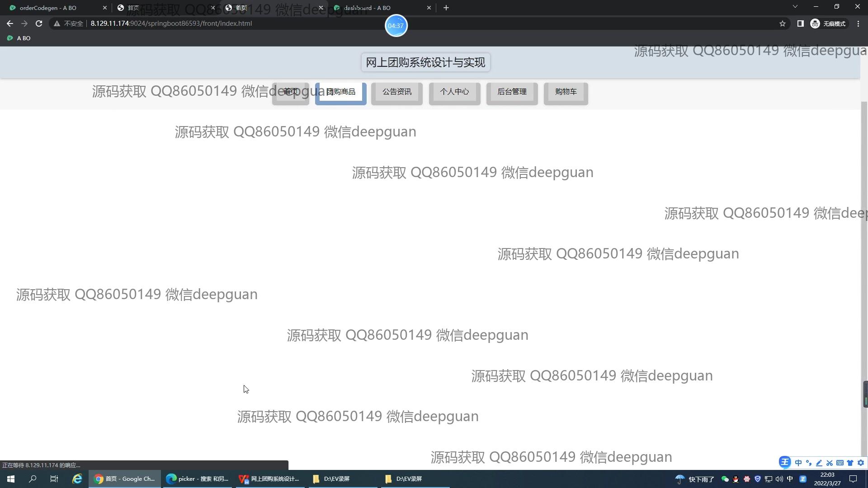Image resolution: width=868 pixels, height=488 pixels.
Task: Go back to the previous page
Action: 10,23
